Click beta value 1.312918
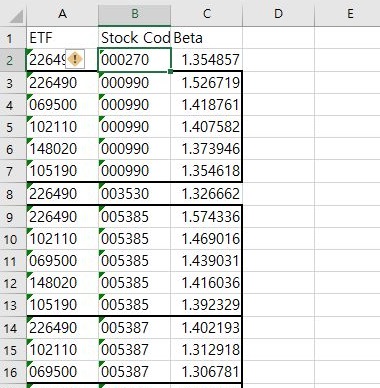 [206, 350]
